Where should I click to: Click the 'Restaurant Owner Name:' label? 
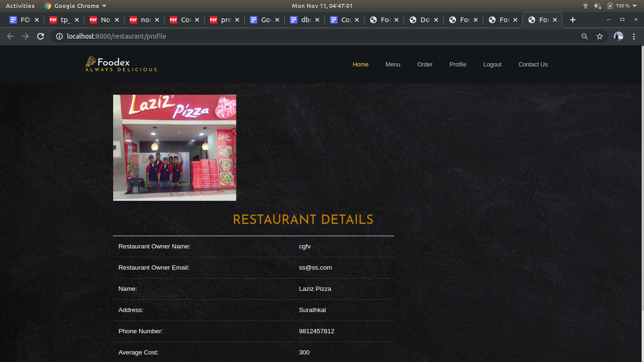(x=154, y=247)
